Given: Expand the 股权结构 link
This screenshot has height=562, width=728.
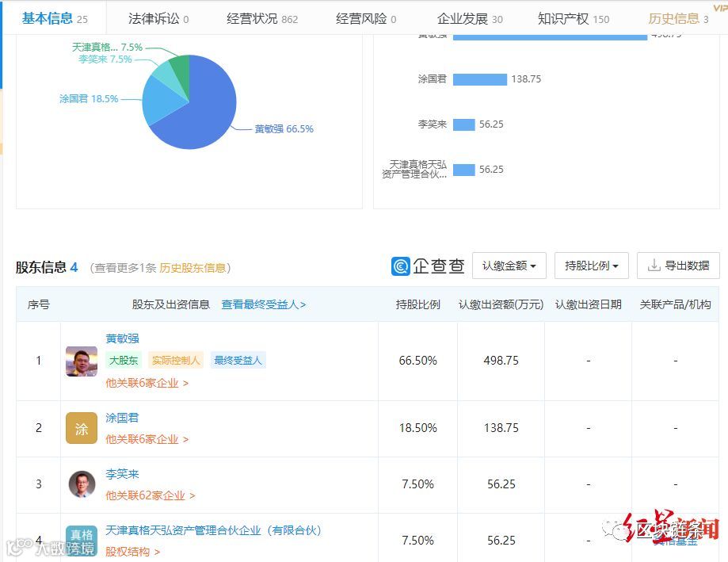Looking at the screenshot, I should point(133,552).
